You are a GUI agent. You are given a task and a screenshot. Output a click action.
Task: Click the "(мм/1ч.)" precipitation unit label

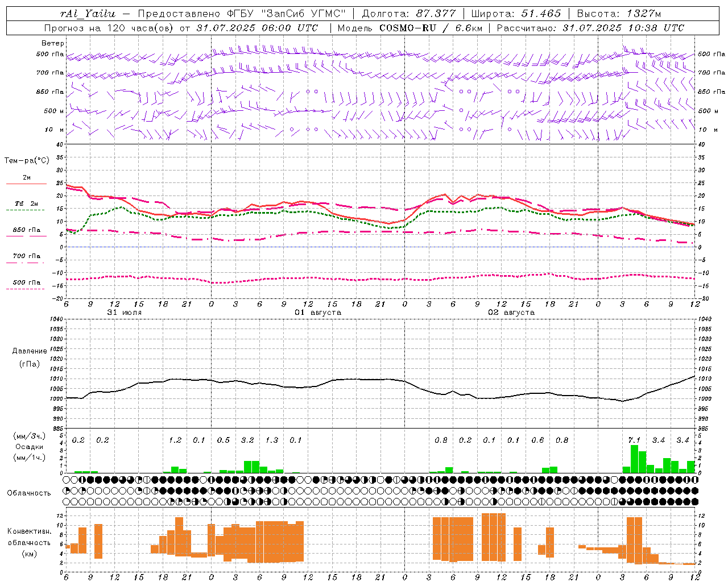click(30, 458)
